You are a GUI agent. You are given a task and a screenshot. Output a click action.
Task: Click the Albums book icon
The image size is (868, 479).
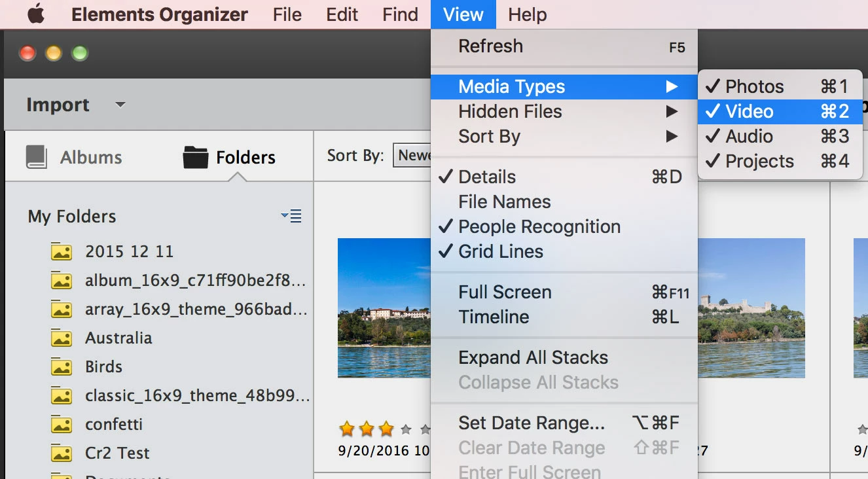click(x=37, y=157)
